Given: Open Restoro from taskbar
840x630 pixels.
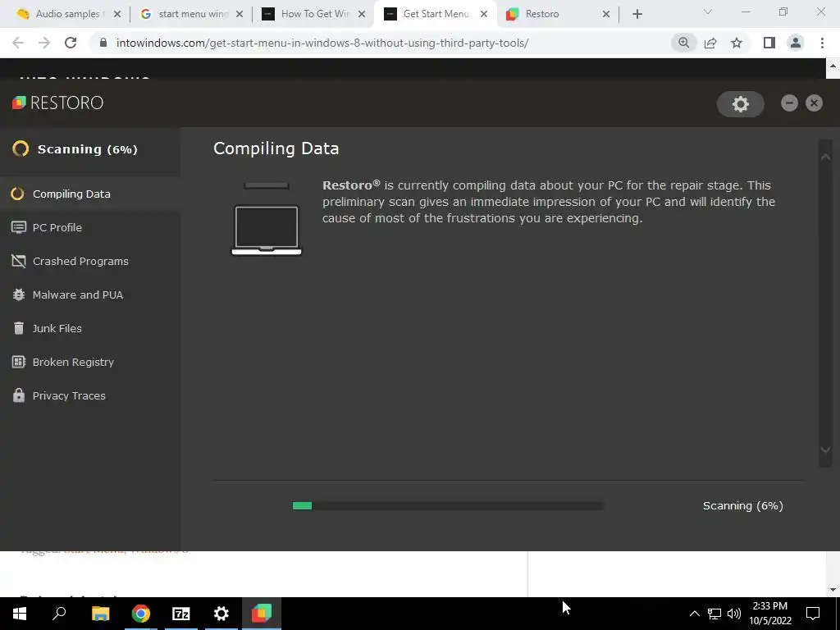Looking at the screenshot, I should 262,614.
